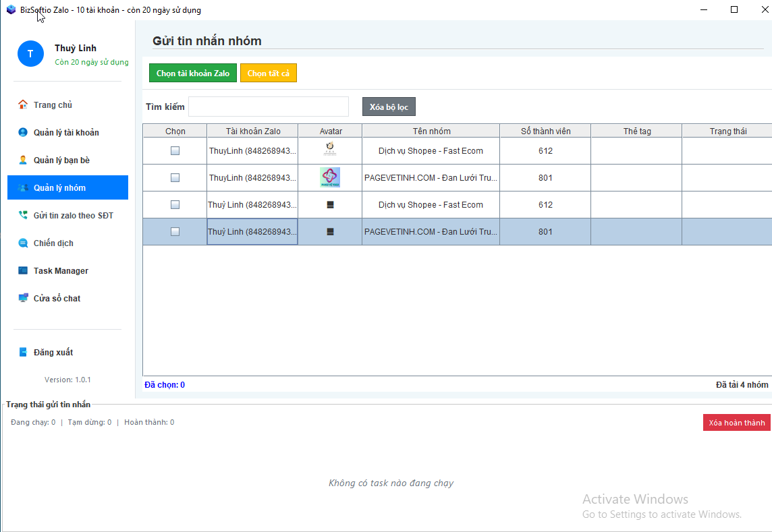The height and width of the screenshot is (532, 772).
Task: Click the Trang chủ home icon
Action: click(x=23, y=105)
